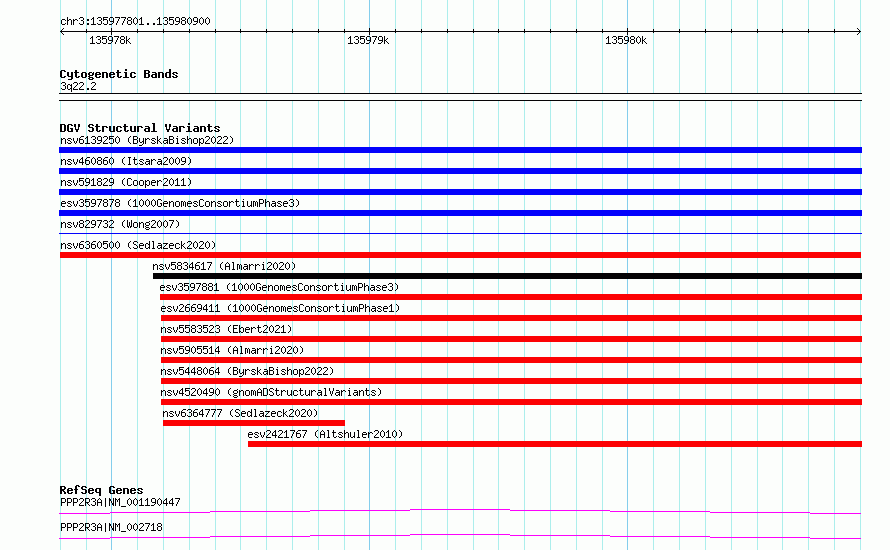This screenshot has height=550, width=890.
Task: Click esv2421767 (Altshuler2010) label
Action: click(x=325, y=434)
